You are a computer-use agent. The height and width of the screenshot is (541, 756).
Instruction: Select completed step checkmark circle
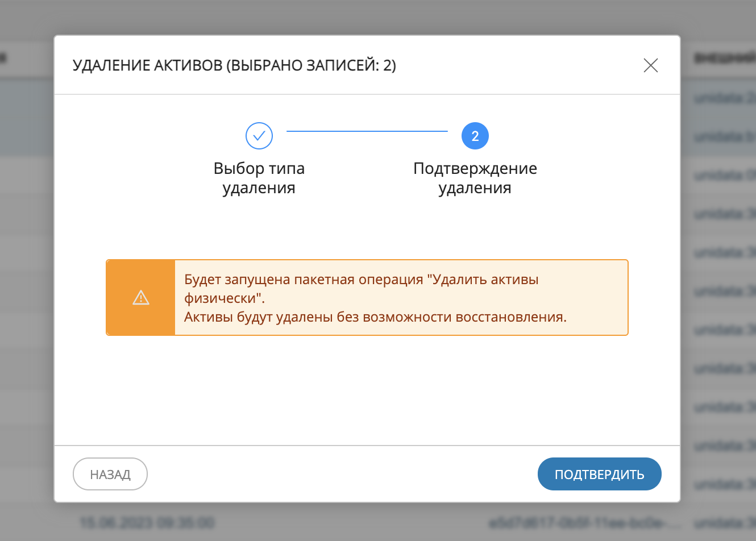[x=259, y=136]
